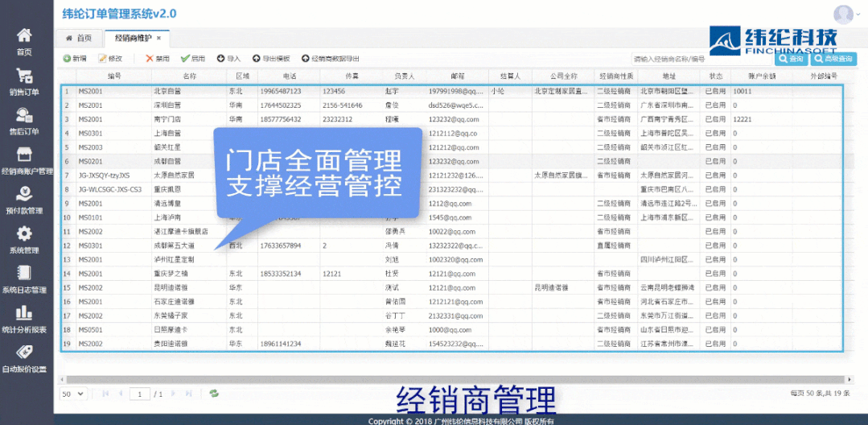Open 系统管理 gear in the sidebar
This screenshot has width=868, height=425.
(24, 240)
